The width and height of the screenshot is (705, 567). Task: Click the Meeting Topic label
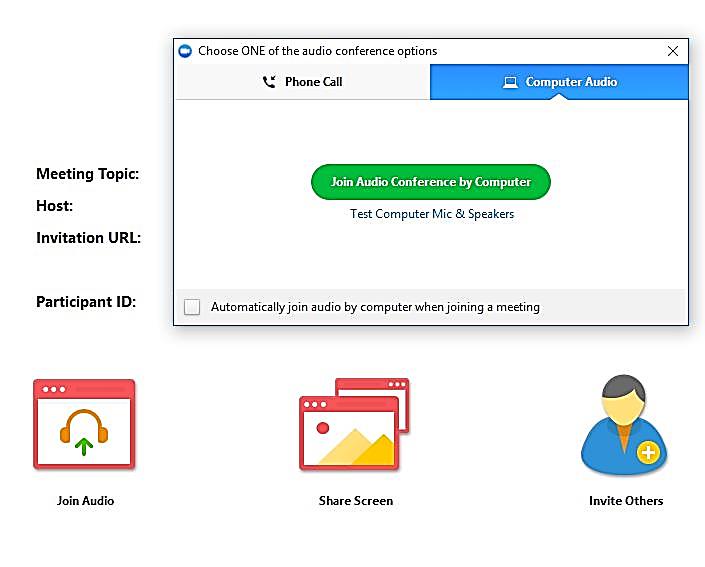[87, 174]
